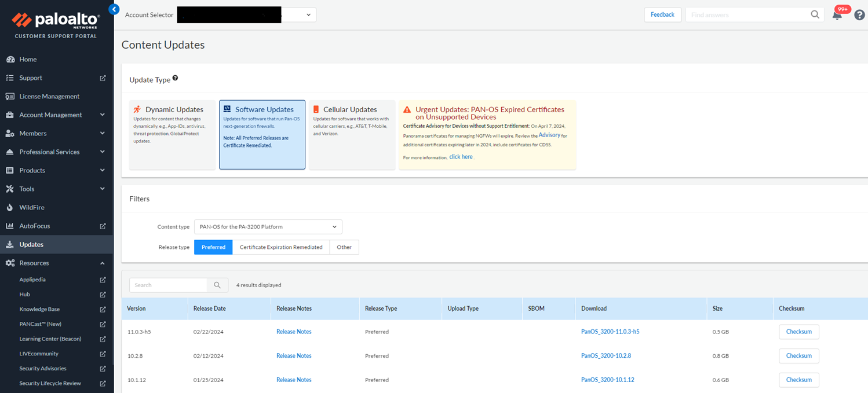The image size is (868, 393).
Task: Click the table search magnifier icon
Action: (217, 285)
